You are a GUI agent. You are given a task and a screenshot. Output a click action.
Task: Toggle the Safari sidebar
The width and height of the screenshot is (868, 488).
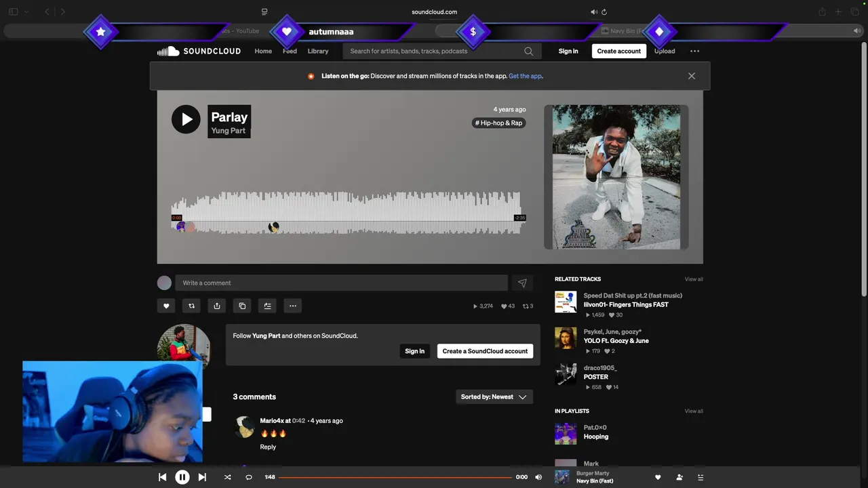[x=14, y=12]
